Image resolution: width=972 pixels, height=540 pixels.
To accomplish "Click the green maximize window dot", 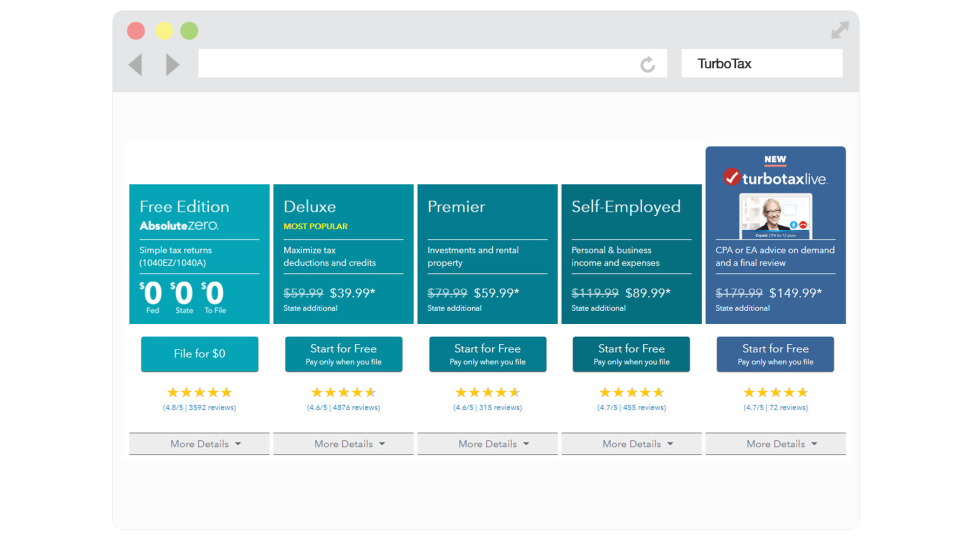I will pos(189,30).
